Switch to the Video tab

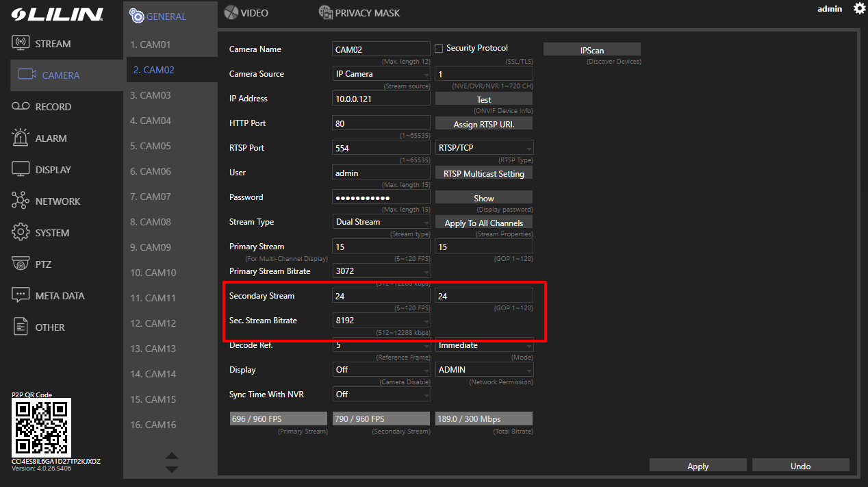click(x=246, y=13)
